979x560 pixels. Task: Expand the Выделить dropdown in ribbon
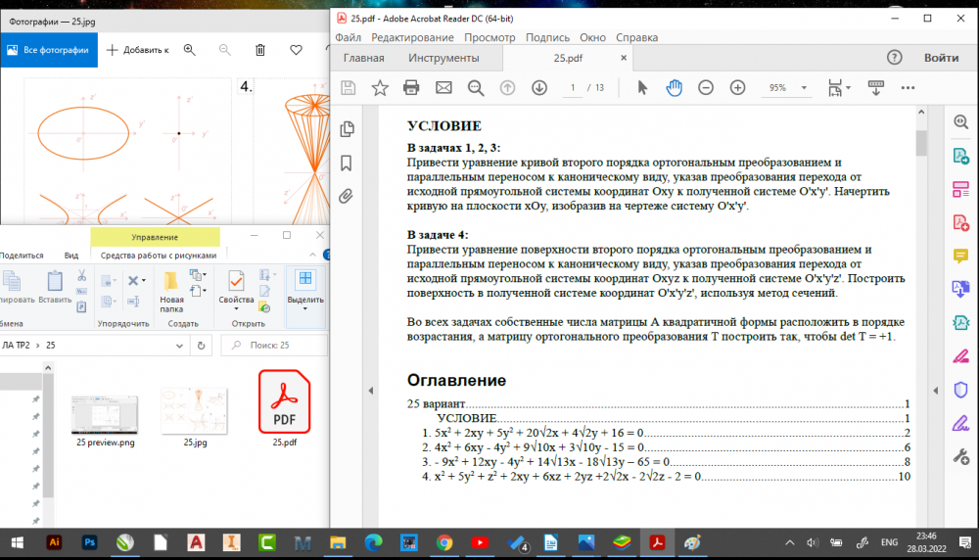coord(304,307)
